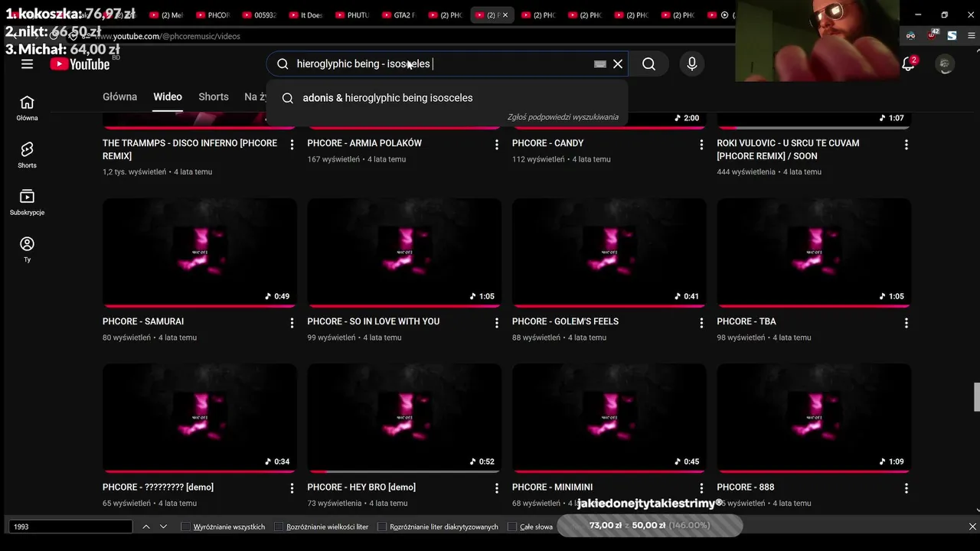Switch to the Główna channel tab
Image resolution: width=980 pixels, height=551 pixels.
pos(119,96)
